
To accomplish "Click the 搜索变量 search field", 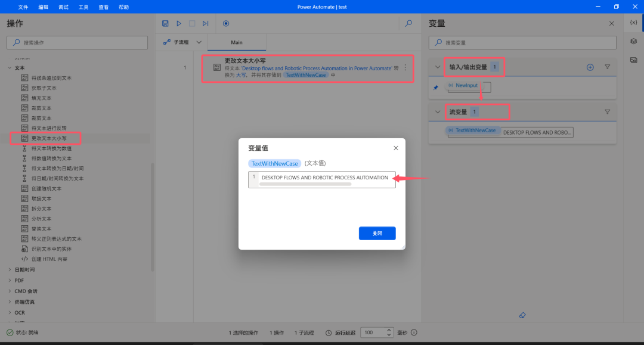I will (x=522, y=42).
